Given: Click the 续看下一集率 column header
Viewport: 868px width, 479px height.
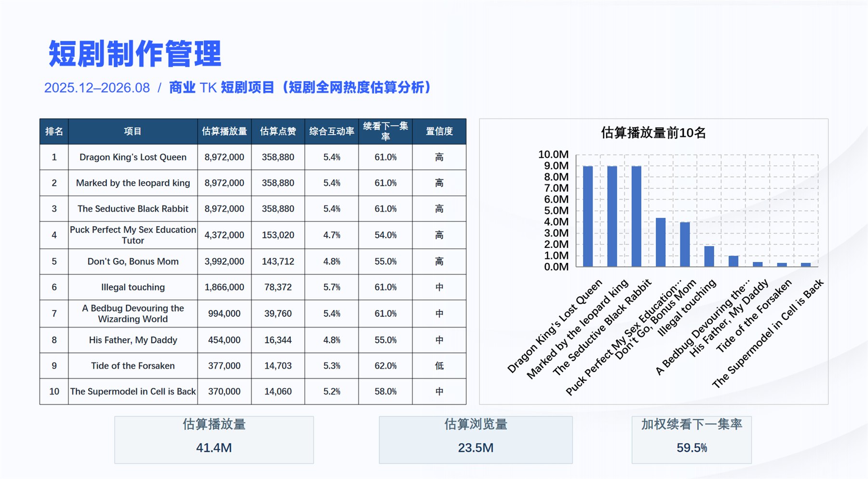Looking at the screenshot, I should click(x=386, y=131).
